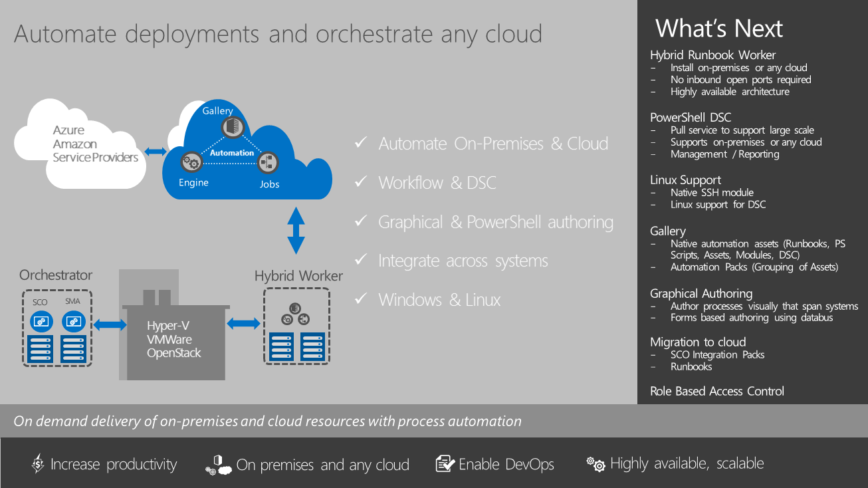Click 'Author processes visually that span systems' bullet
Image resolution: width=868 pixels, height=488 pixels.
tap(764, 306)
